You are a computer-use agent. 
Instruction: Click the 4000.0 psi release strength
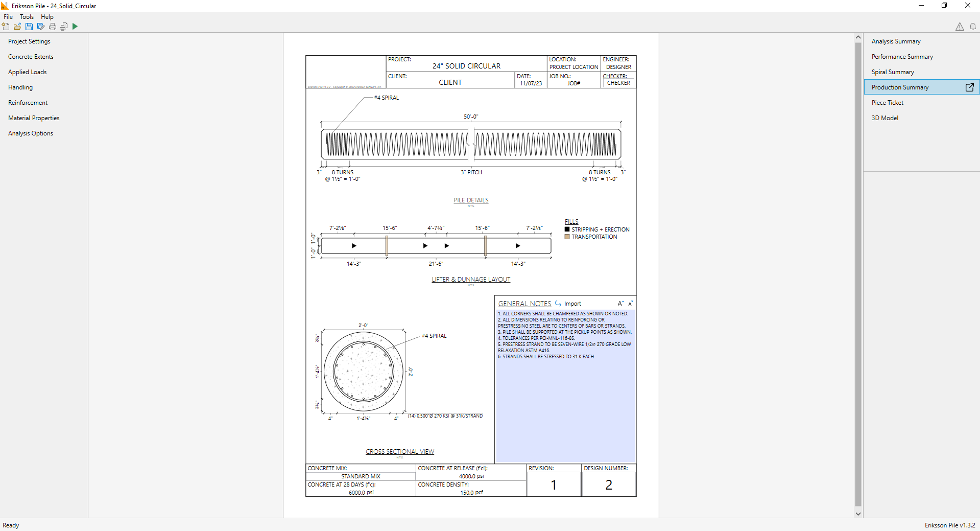pyautogui.click(x=471, y=476)
